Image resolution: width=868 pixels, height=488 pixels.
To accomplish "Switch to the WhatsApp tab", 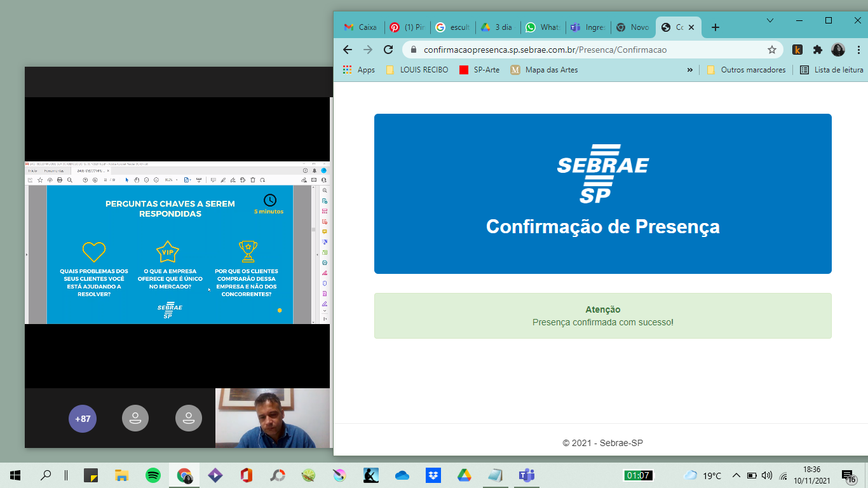I will 543,27.
